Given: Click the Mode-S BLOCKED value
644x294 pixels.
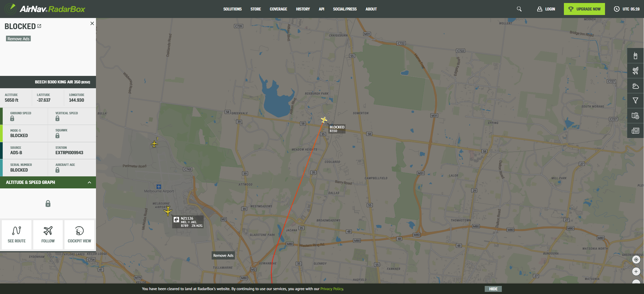Looking at the screenshot, I should coord(19,136).
